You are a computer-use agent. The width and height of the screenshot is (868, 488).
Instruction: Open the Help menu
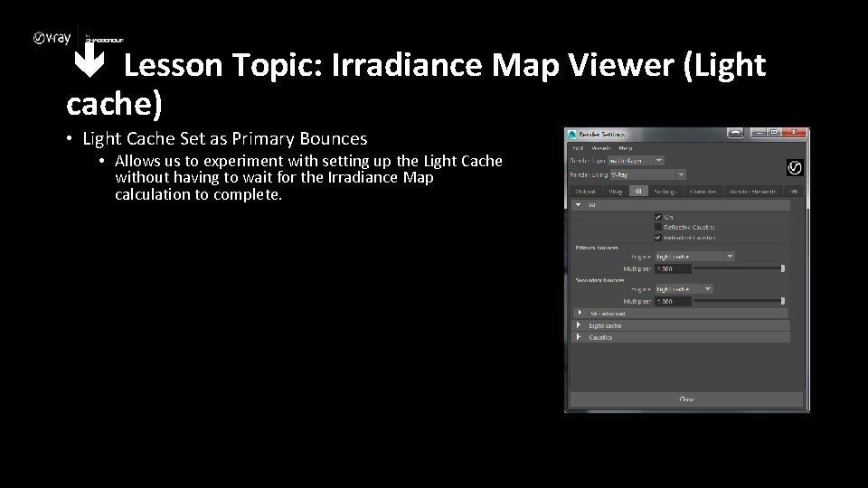click(x=626, y=148)
